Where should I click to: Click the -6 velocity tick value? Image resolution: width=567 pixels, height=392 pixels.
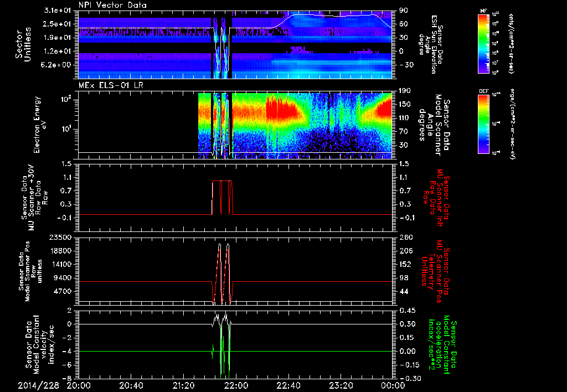point(67,365)
